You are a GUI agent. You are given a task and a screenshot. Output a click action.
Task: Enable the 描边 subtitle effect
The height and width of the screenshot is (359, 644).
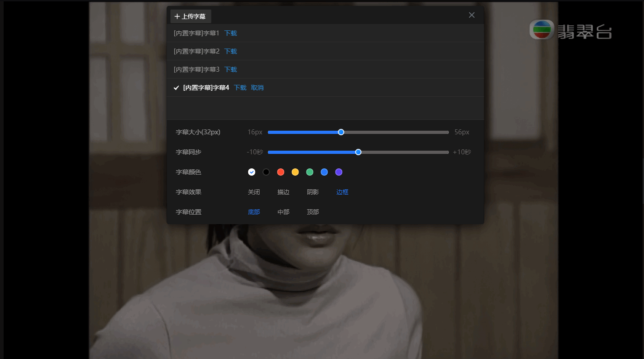(283, 192)
